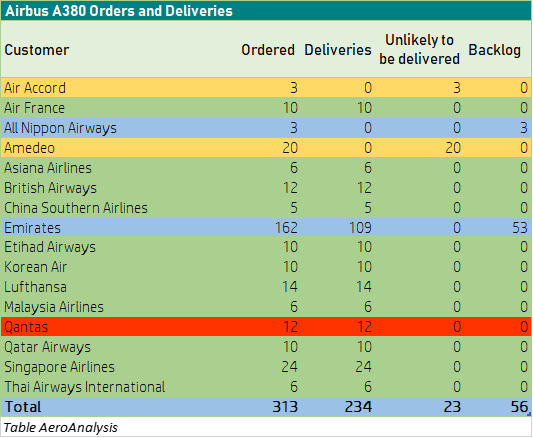Select Amedeo ordered value 20
The image size is (533, 438).
click(290, 148)
